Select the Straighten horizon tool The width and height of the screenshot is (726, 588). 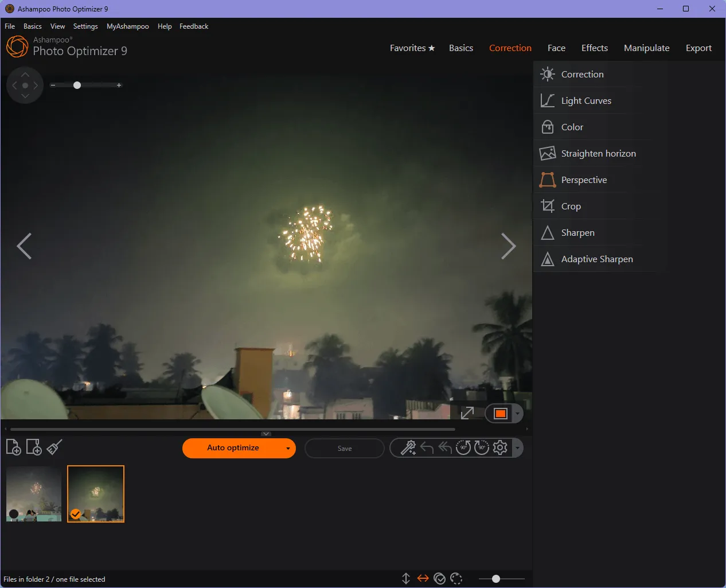[x=599, y=153]
